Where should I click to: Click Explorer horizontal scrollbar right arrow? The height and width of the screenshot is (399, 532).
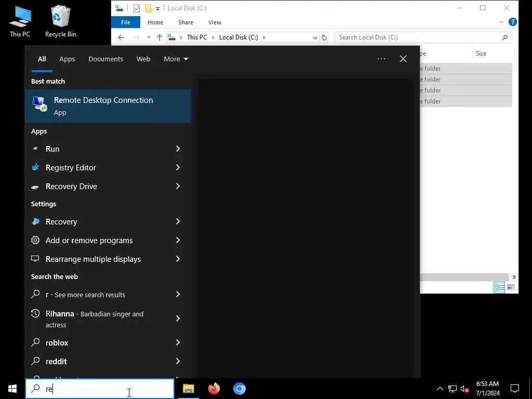pyautogui.click(x=514, y=277)
